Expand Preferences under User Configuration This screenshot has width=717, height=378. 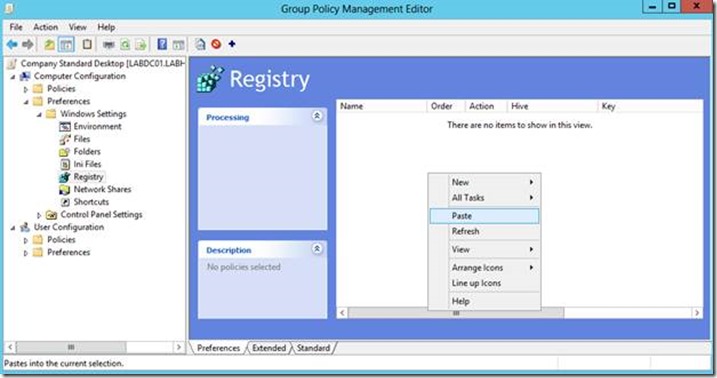point(26,253)
